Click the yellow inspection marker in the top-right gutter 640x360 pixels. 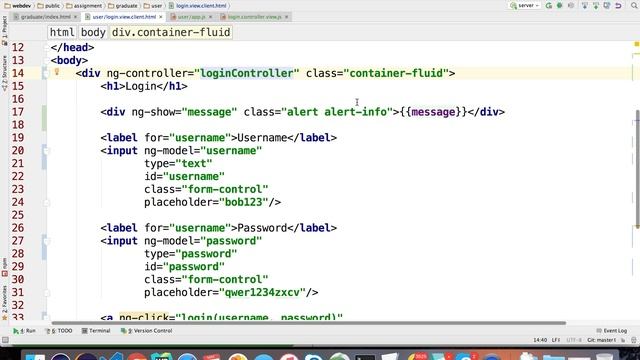point(636,44)
